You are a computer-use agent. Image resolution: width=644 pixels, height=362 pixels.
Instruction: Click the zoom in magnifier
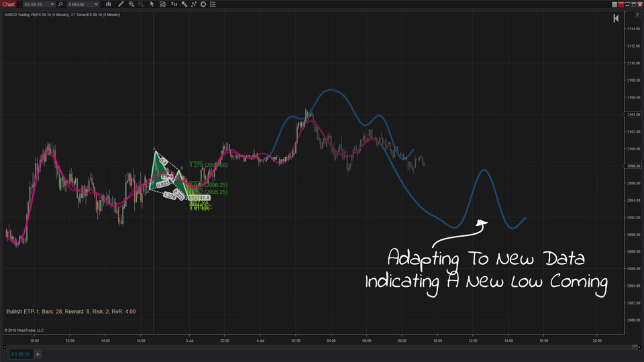(x=131, y=4)
